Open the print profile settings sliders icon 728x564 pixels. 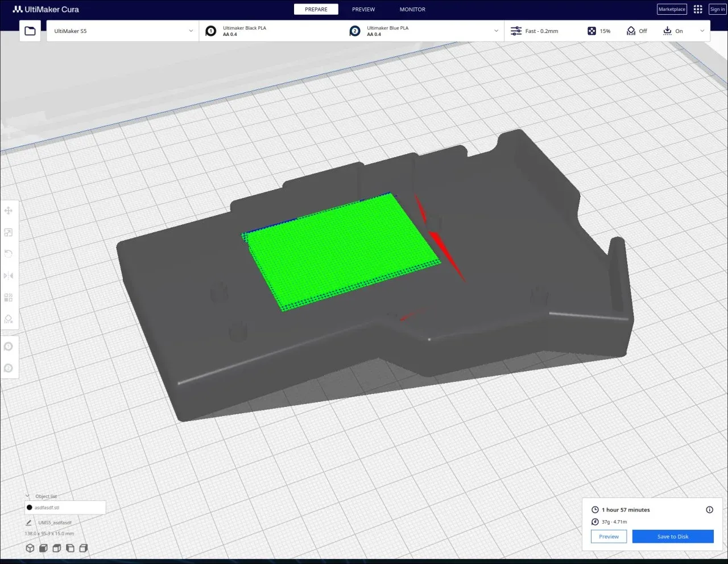click(516, 31)
